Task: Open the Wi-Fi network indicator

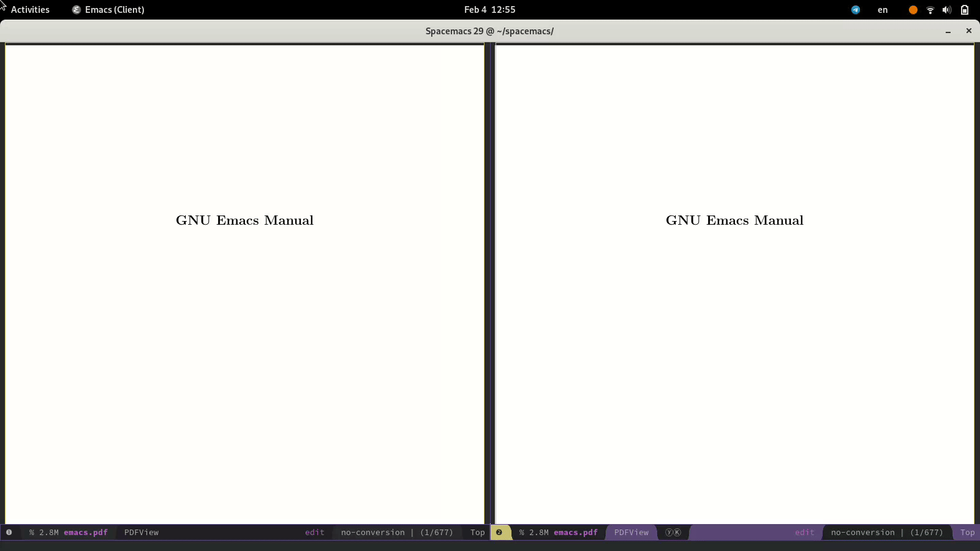Action: [930, 10]
